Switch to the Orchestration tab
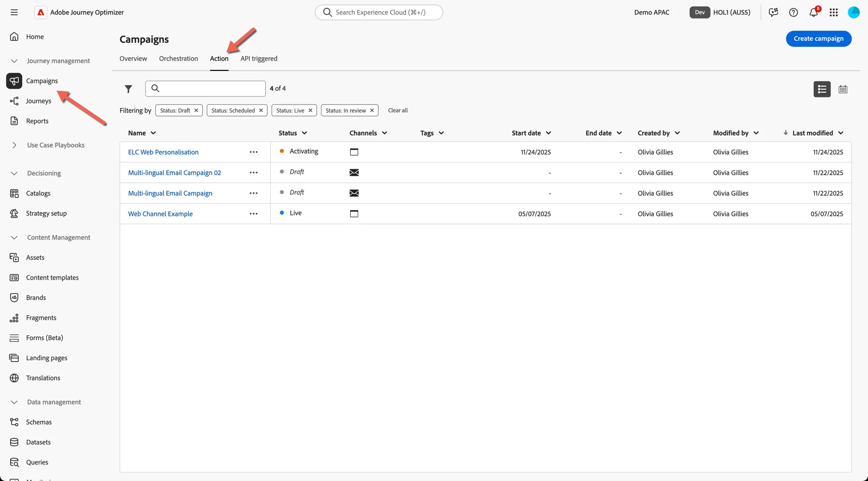Image resolution: width=868 pixels, height=481 pixels. point(178,59)
